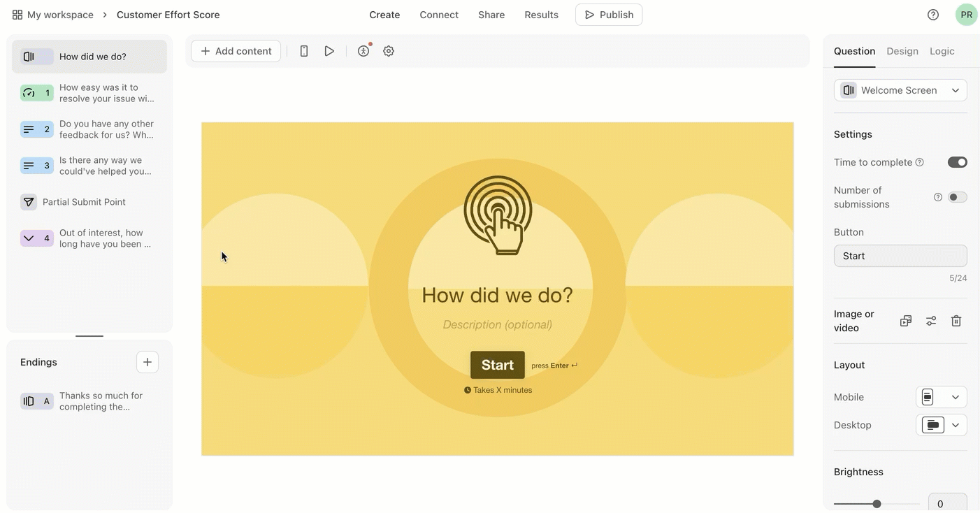
Task: Click the Welcome Screen icon beside How did we do
Action: [x=29, y=57]
